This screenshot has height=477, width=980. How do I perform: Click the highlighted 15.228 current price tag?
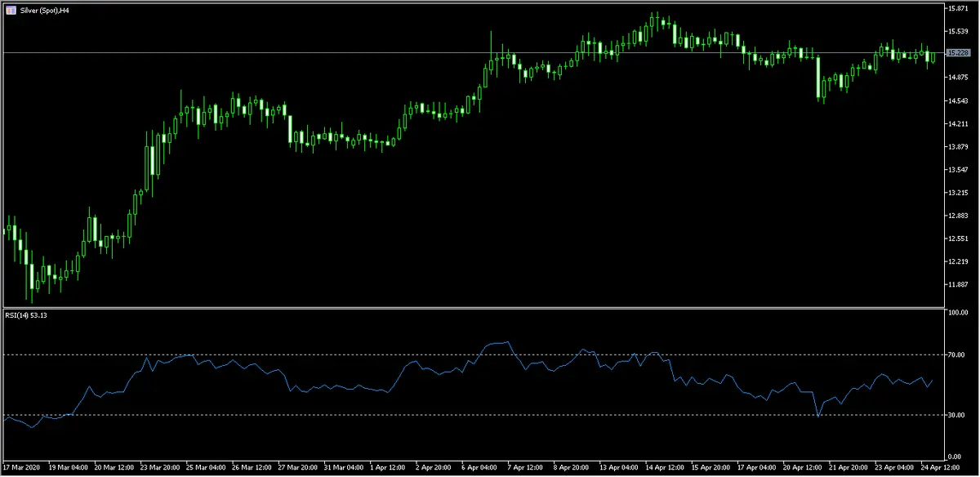point(957,53)
